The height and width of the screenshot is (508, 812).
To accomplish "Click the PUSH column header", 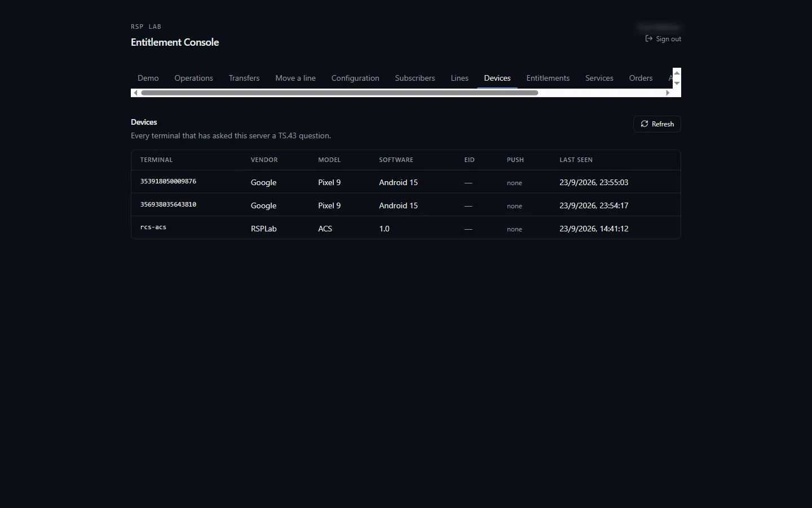I will pyautogui.click(x=515, y=160).
